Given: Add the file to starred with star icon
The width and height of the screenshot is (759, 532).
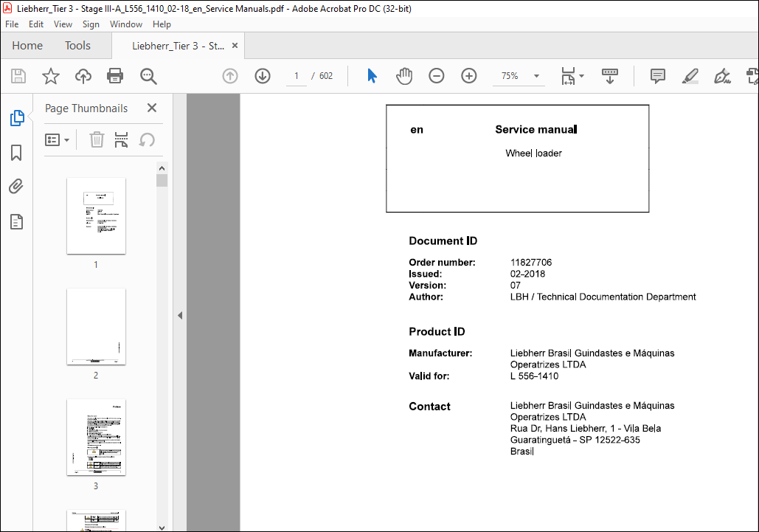Looking at the screenshot, I should [50, 76].
